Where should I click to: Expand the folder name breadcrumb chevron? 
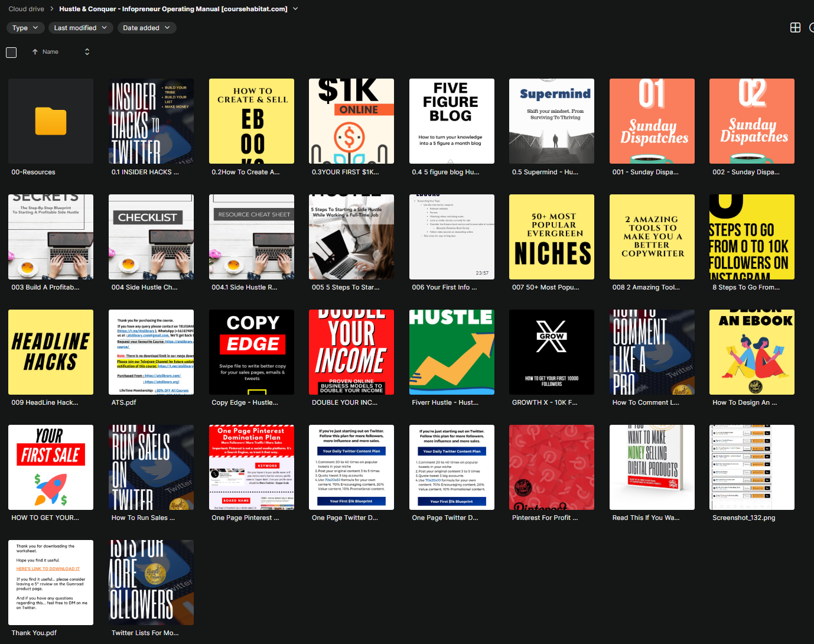click(295, 9)
